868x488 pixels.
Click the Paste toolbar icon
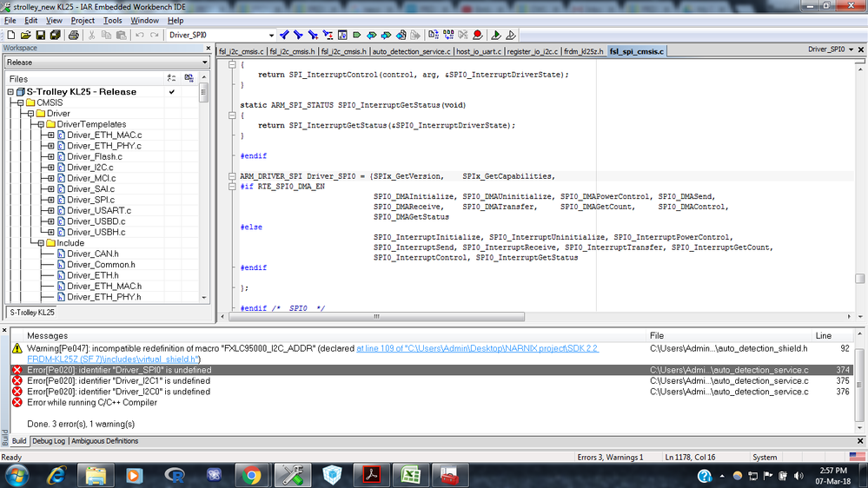coord(122,35)
